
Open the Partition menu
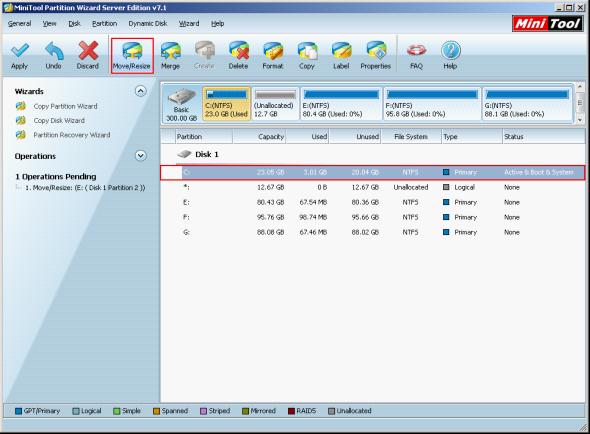[x=105, y=24]
